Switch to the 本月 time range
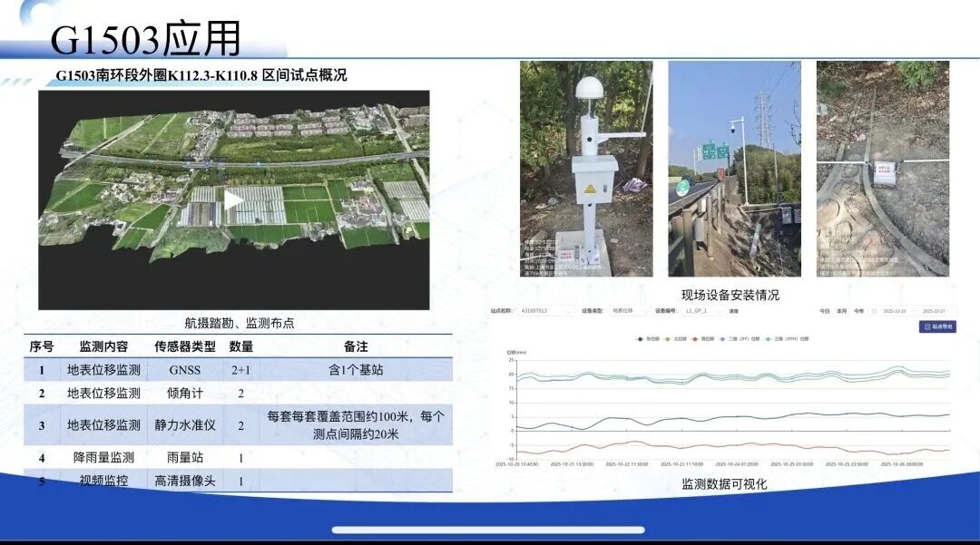The image size is (980, 545). coord(841,311)
